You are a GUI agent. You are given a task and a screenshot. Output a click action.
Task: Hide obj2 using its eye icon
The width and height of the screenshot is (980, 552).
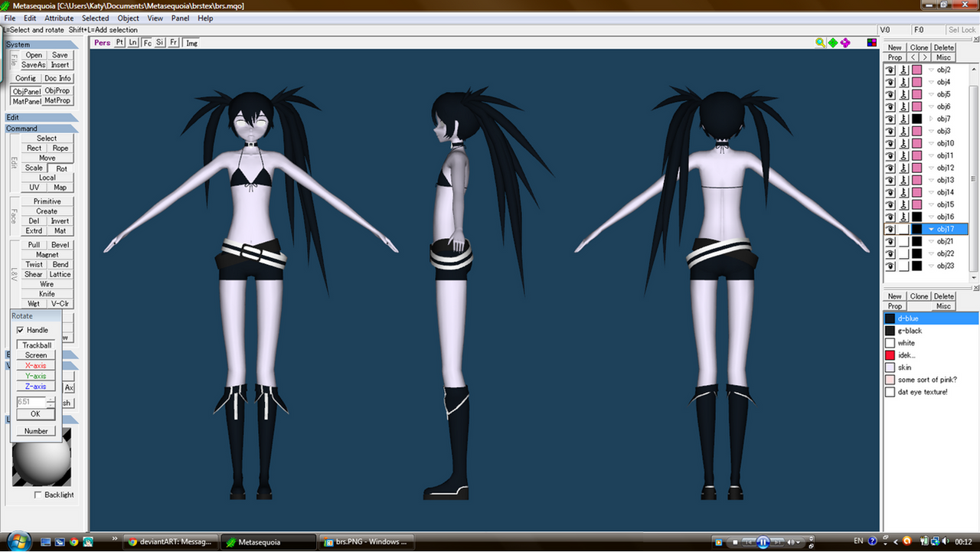[x=890, y=70]
